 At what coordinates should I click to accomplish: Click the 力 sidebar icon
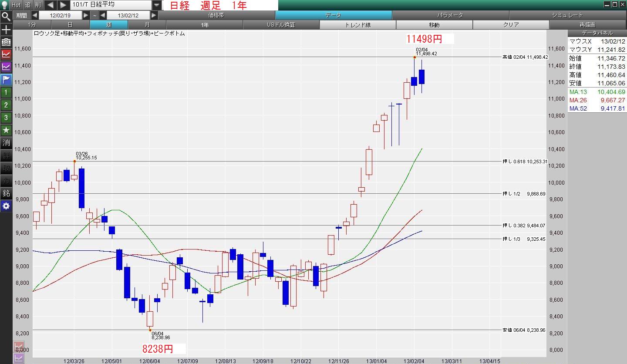(x=6, y=181)
